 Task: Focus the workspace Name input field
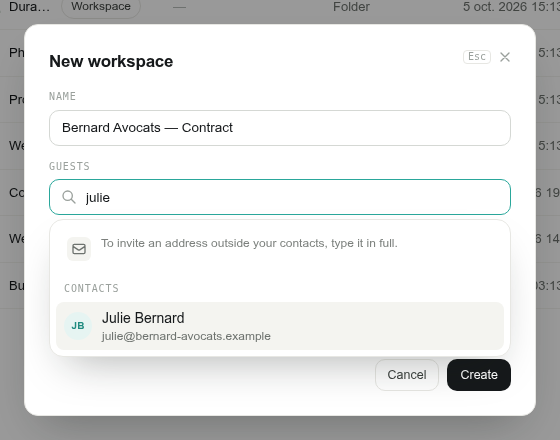pyautogui.click(x=280, y=128)
